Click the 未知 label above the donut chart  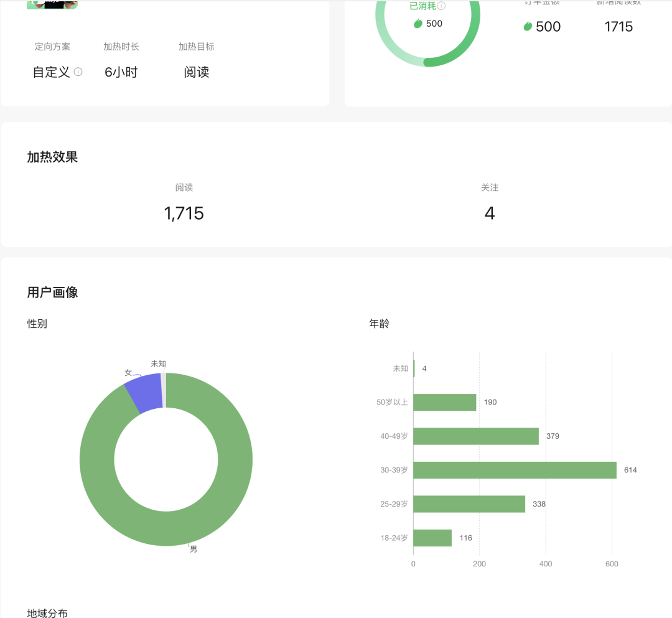158,363
